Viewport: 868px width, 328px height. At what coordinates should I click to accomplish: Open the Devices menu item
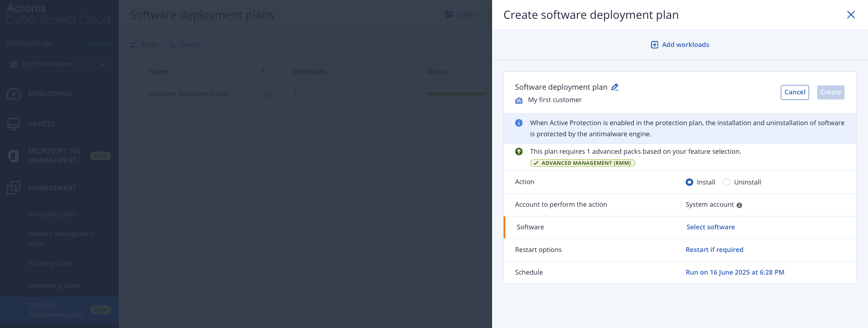(x=42, y=124)
